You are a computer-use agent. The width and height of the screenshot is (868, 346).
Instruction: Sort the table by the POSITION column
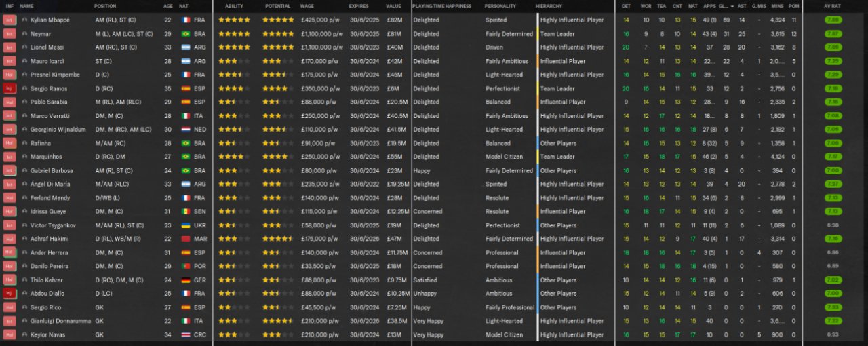(106, 6)
